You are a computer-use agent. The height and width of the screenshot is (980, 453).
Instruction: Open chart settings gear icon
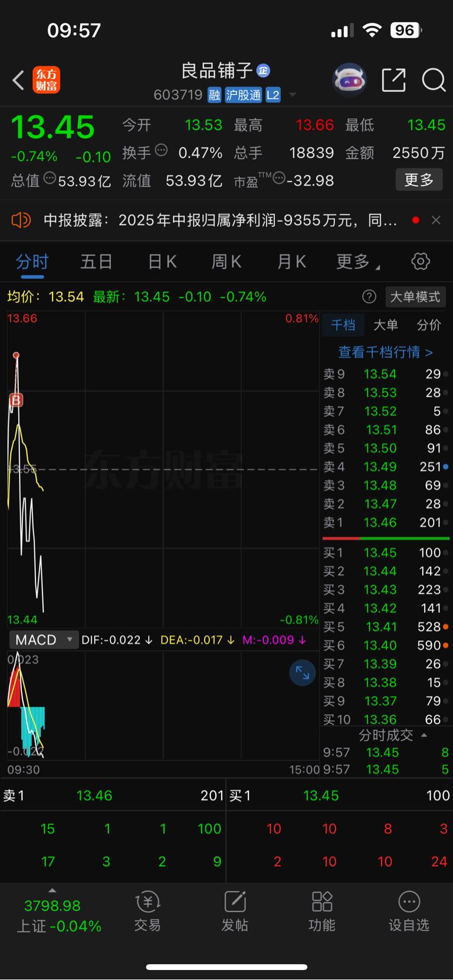(421, 261)
